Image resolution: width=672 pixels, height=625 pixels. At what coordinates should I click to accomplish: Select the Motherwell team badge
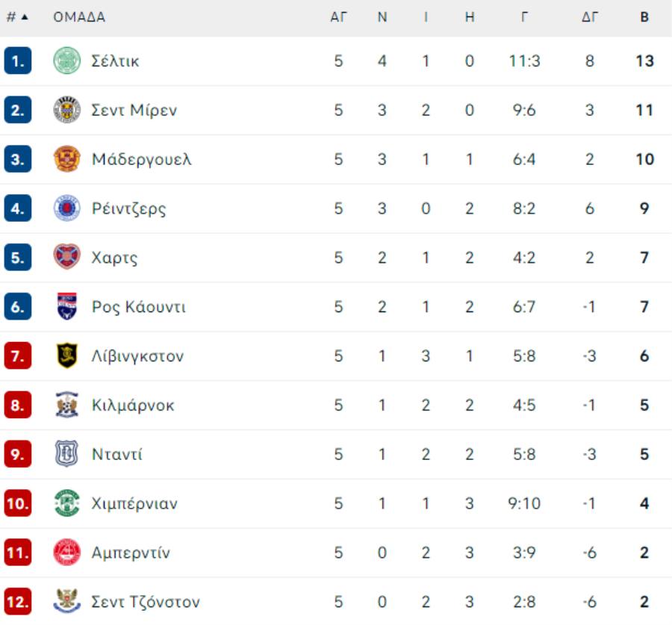(x=67, y=158)
